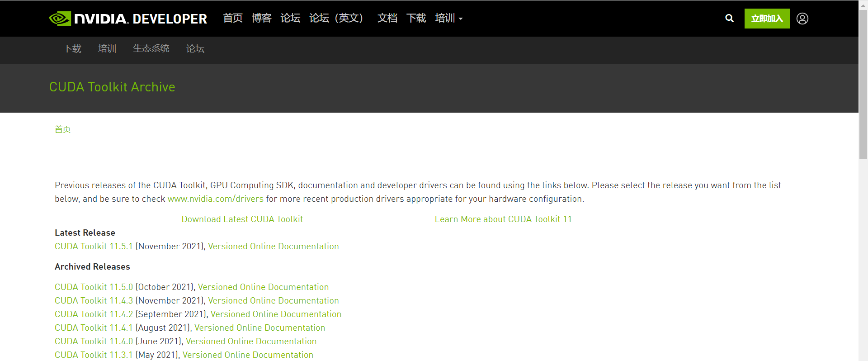The width and height of the screenshot is (868, 361).
Task: Open documentation link for CUDA 11.3.1
Action: [x=248, y=355]
